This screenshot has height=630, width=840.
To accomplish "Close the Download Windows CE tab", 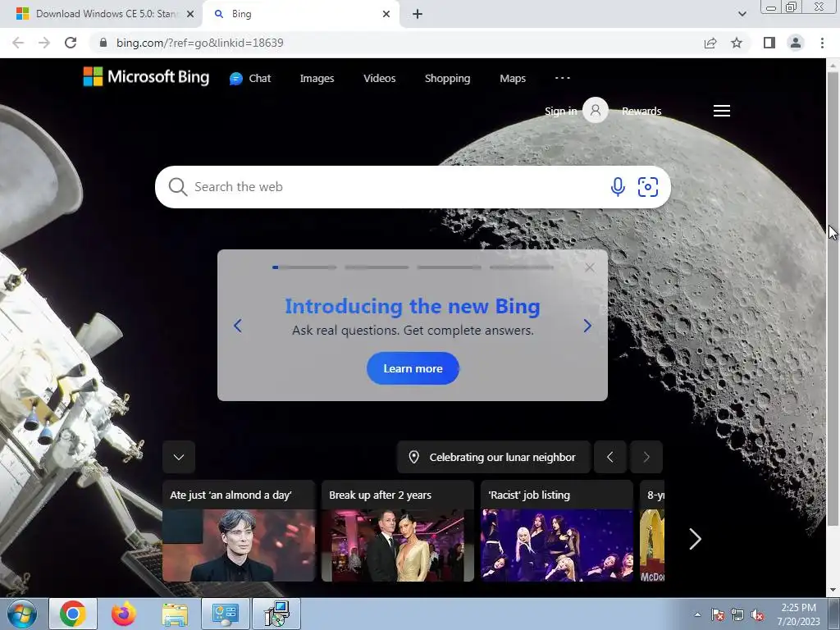I will pyautogui.click(x=189, y=15).
